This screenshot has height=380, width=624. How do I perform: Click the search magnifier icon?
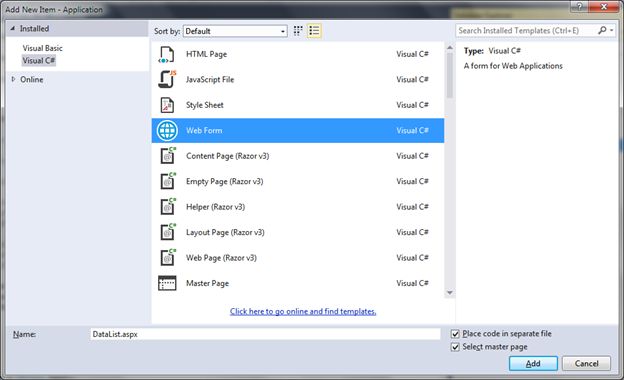click(x=602, y=30)
